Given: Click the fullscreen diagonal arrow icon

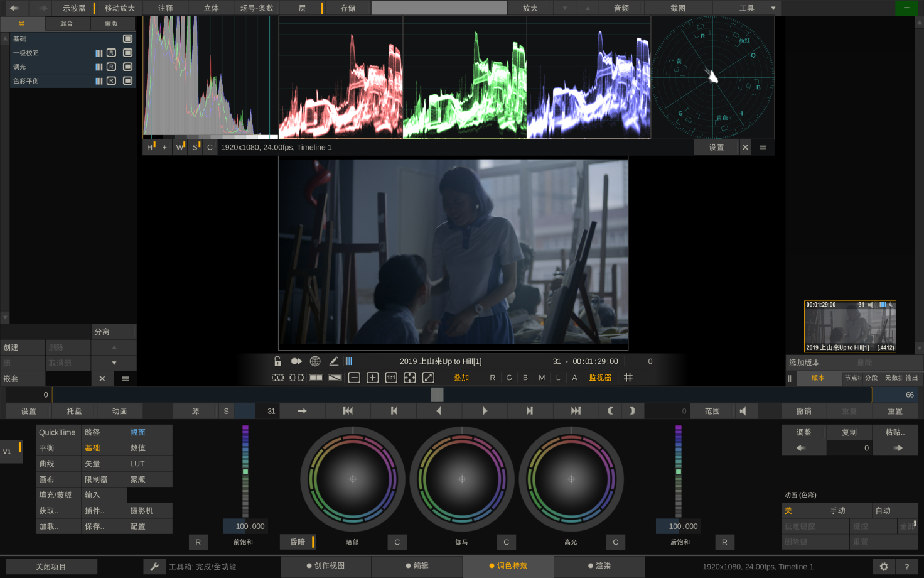Looking at the screenshot, I should click(428, 378).
